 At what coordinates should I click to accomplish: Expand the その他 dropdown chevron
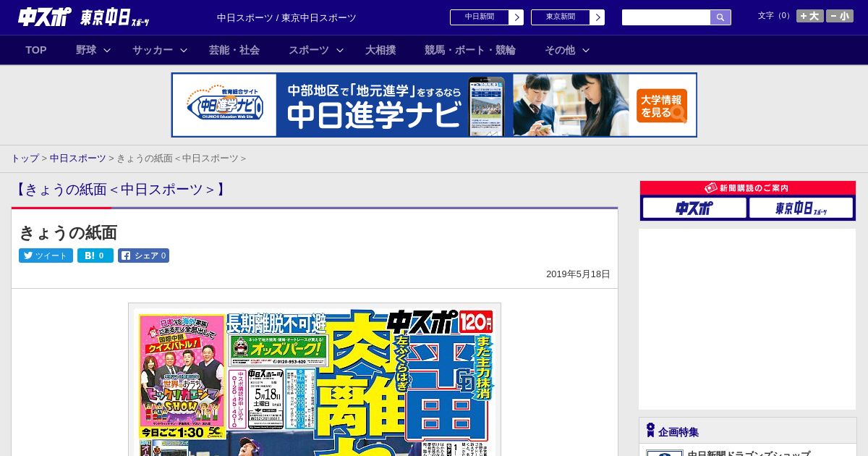click(586, 50)
